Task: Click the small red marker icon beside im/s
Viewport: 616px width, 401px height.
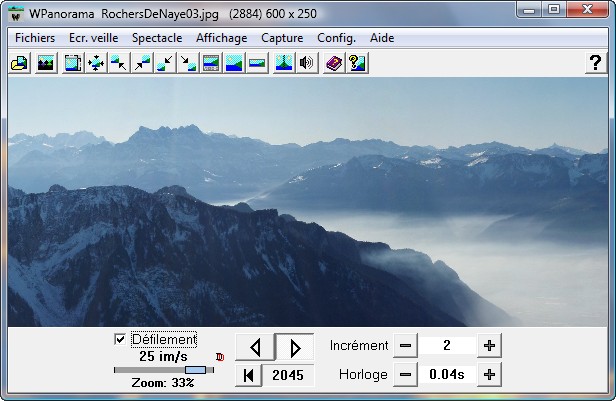Action: coord(220,357)
